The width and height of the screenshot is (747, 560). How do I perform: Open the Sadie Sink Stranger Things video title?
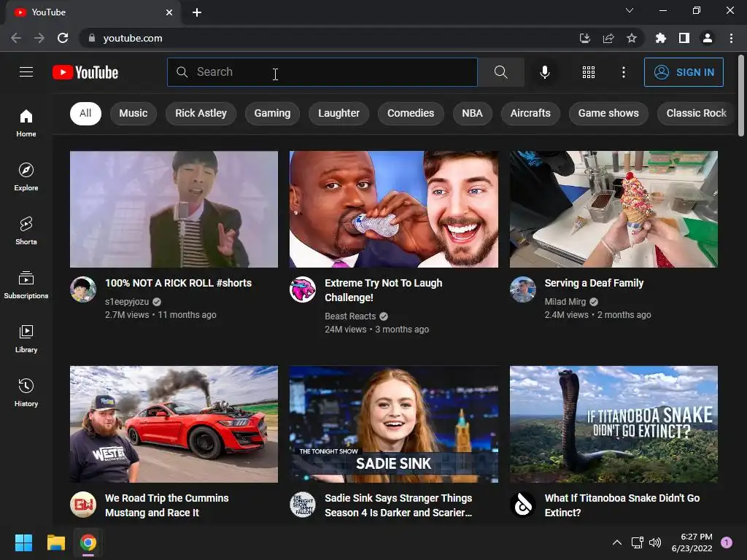pos(398,505)
